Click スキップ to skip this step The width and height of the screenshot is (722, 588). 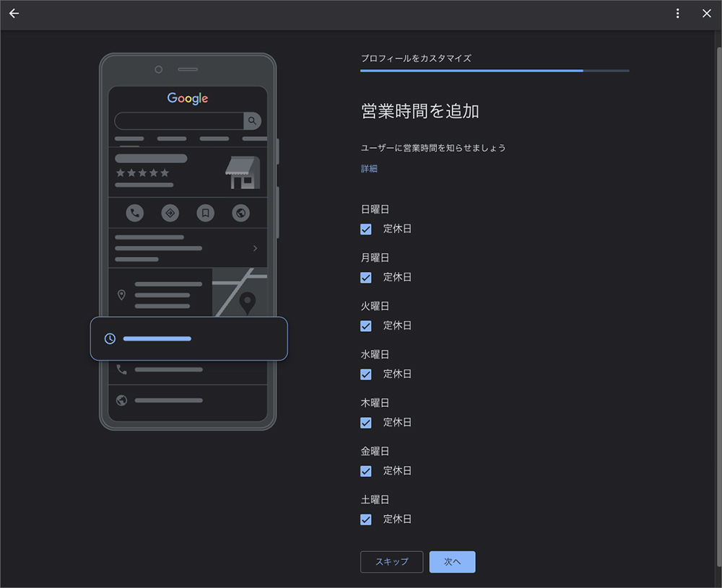pos(391,561)
